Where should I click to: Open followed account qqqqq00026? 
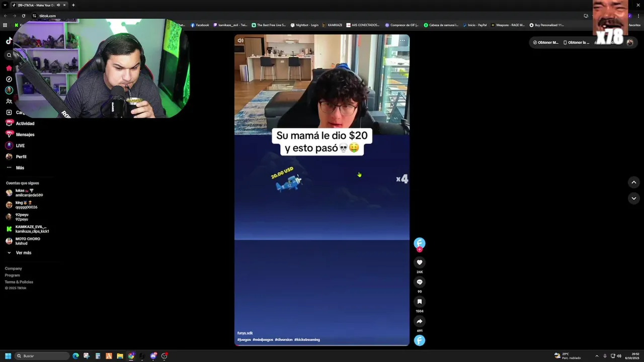(x=22, y=205)
